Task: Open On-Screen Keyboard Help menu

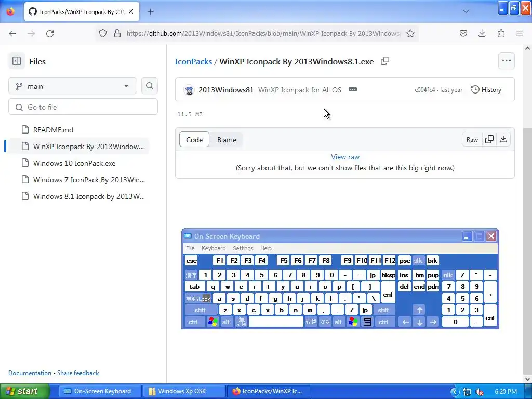Action: [x=265, y=248]
